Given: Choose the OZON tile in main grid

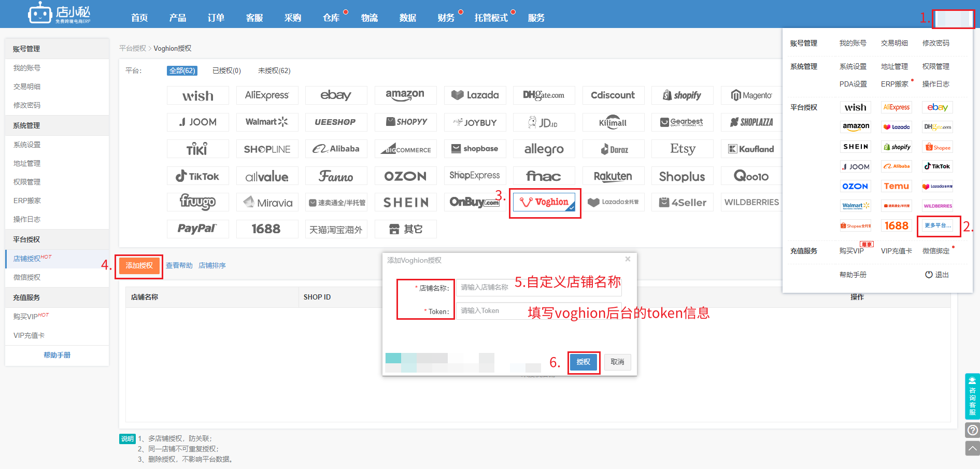Looking at the screenshot, I should tap(405, 176).
